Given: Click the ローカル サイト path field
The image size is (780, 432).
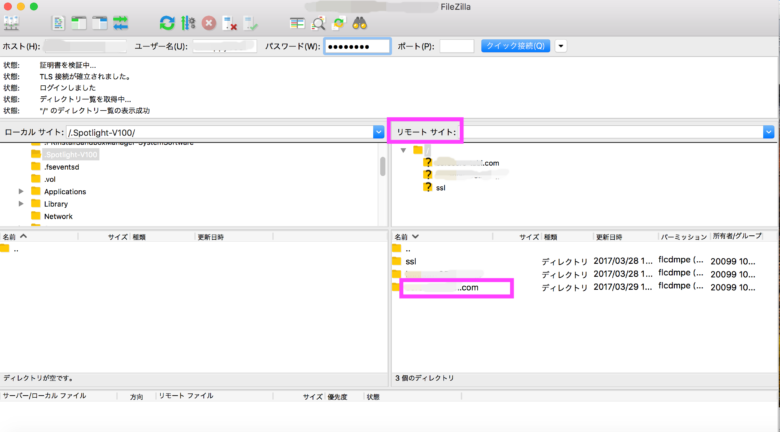Looking at the screenshot, I should point(220,132).
